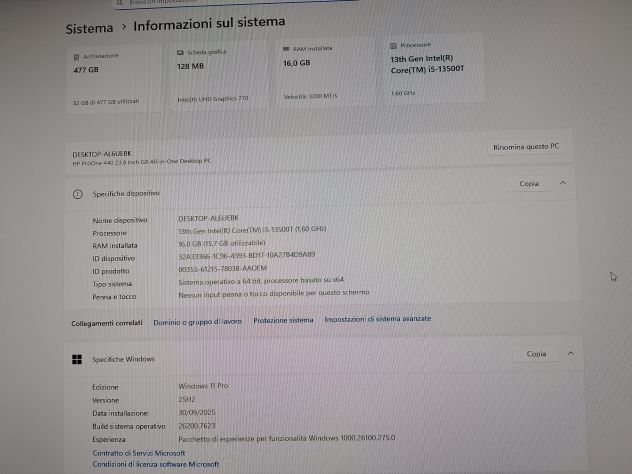Select the Tipo sistema value text
The image size is (632, 474).
point(261,281)
